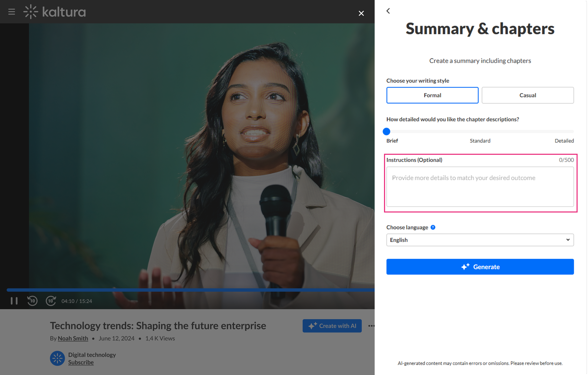Image resolution: width=588 pixels, height=375 pixels.
Task: Expand the English language dropdown
Action: (x=480, y=240)
